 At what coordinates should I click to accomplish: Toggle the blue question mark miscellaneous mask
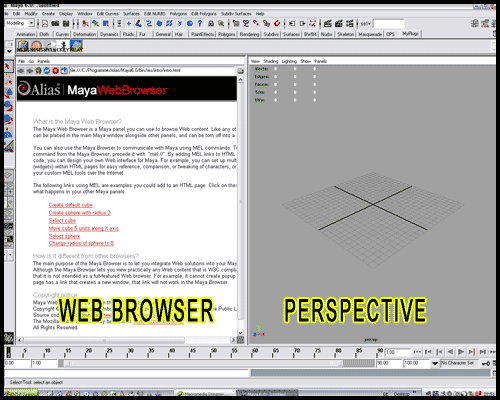[200, 23]
